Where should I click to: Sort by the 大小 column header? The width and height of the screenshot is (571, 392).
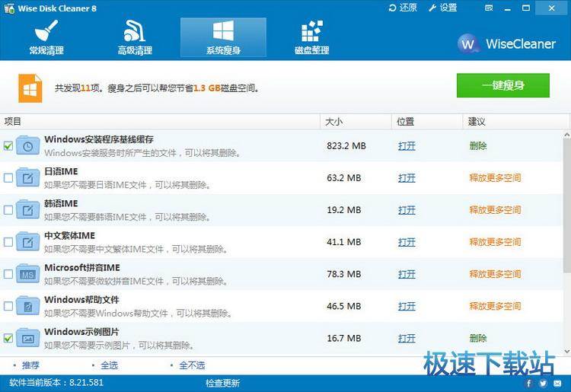[356, 122]
